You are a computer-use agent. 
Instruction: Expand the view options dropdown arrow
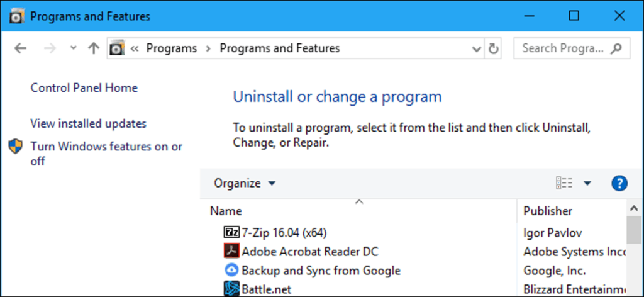(587, 183)
